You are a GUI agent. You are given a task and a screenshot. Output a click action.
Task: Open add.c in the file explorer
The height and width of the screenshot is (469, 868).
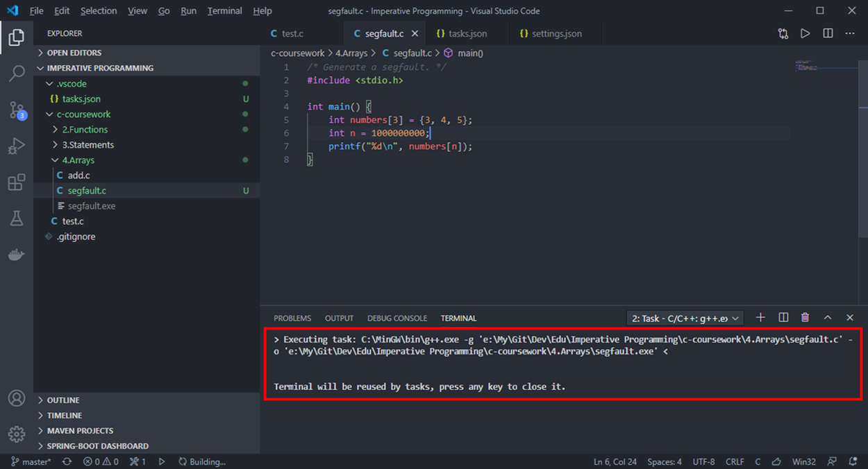coord(147,175)
